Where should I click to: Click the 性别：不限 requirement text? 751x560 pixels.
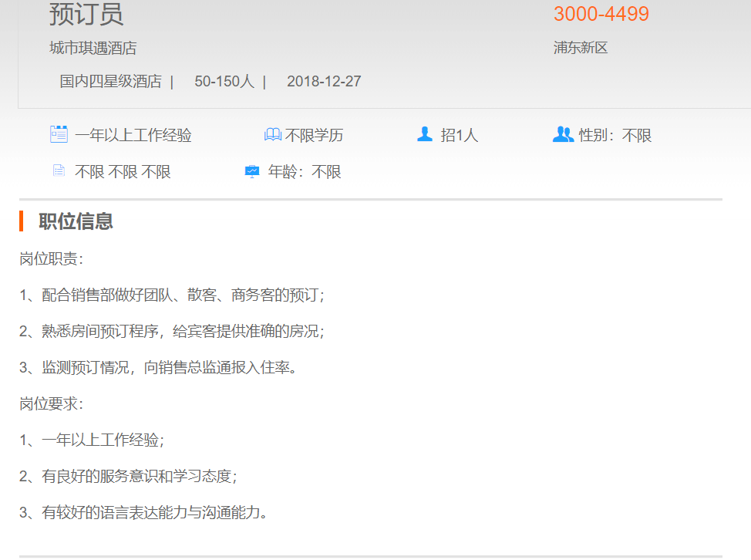click(x=615, y=136)
